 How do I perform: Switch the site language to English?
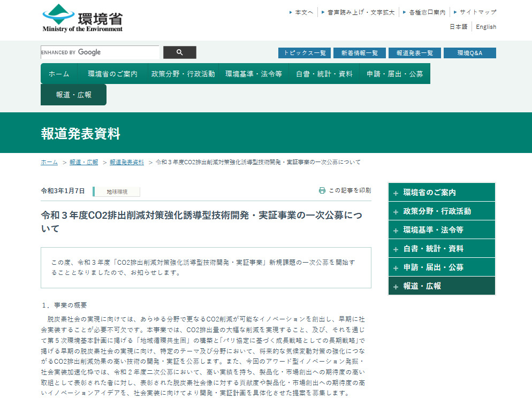coord(486,27)
